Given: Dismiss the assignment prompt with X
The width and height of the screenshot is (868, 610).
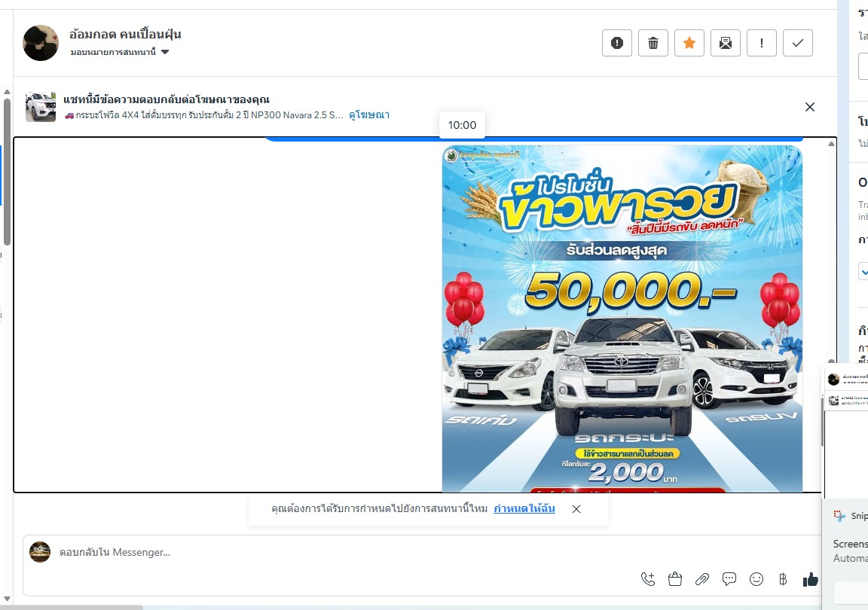Looking at the screenshot, I should click(576, 508).
